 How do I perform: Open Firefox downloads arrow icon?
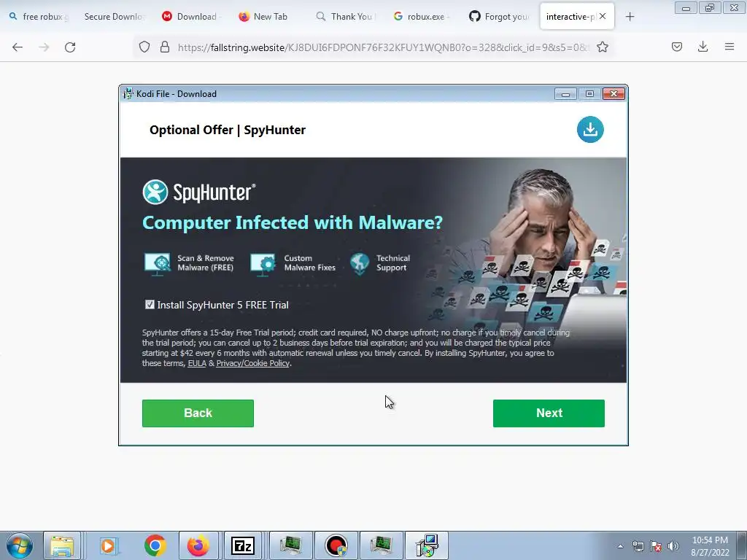703,47
